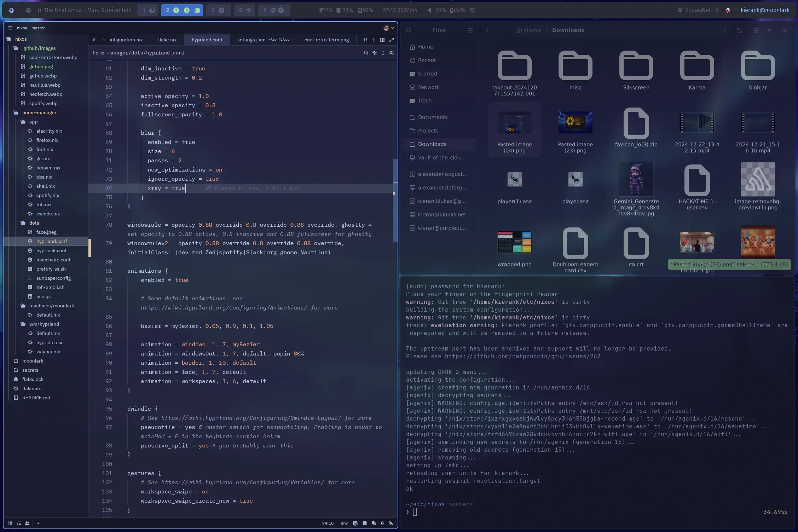798x532 pixels.
Task: Toggle the split pane icon beside new tab
Action: (x=382, y=40)
